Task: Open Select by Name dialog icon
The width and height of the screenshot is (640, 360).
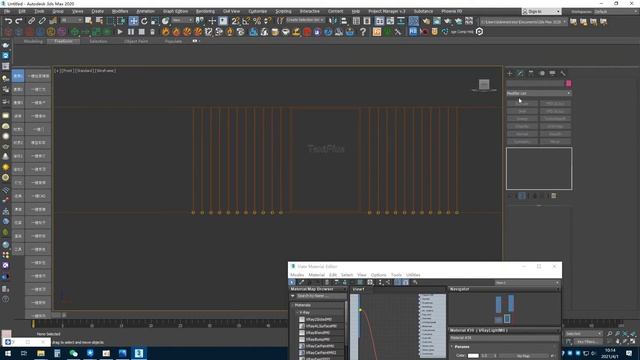Action: point(99,21)
